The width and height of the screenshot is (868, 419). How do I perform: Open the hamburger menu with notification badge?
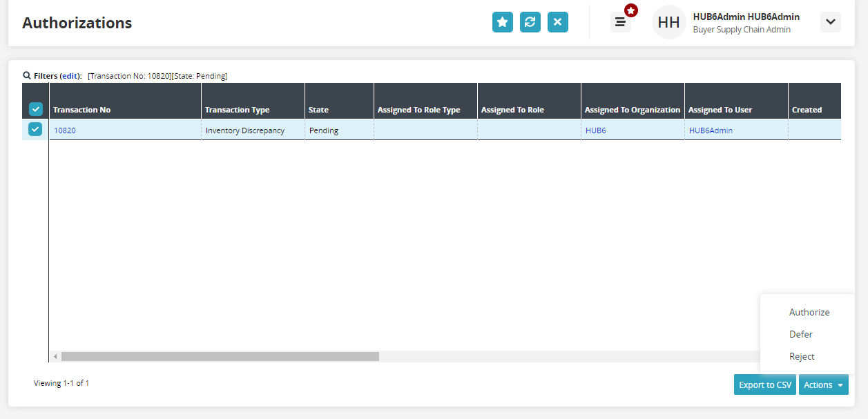click(x=620, y=22)
